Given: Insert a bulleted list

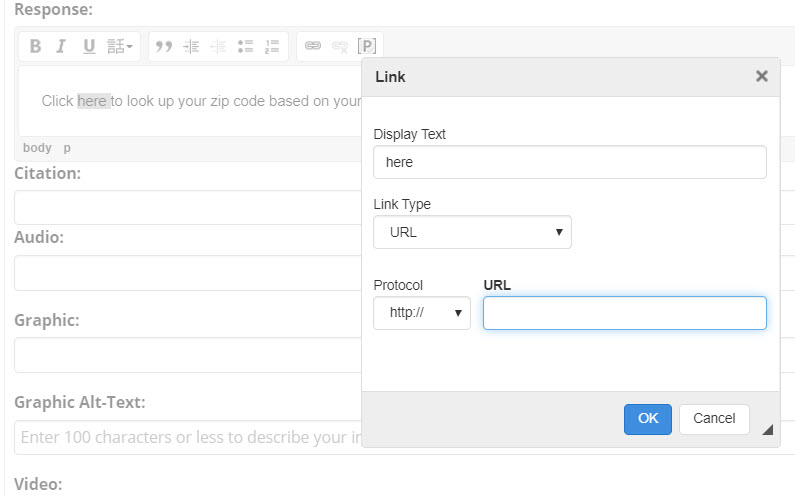Looking at the screenshot, I should point(245,46).
